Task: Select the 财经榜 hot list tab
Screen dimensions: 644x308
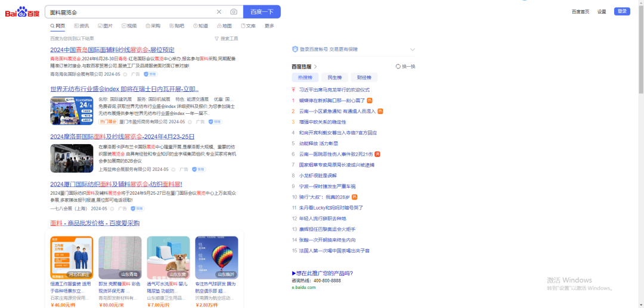Action: (363, 78)
